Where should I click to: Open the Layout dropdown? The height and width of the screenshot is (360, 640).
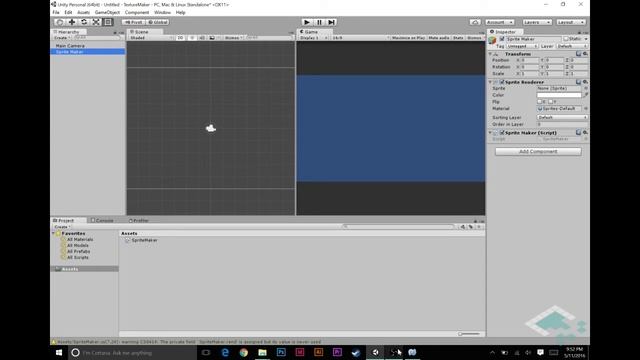571,22
